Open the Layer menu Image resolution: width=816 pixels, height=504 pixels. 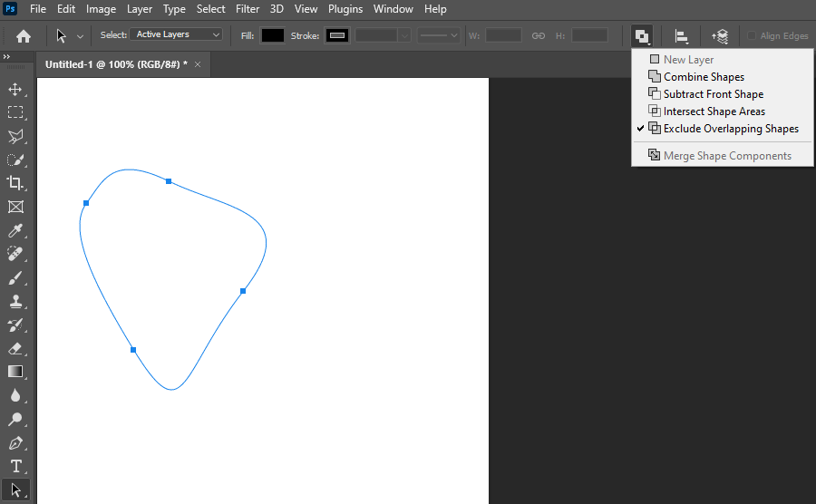tap(140, 9)
